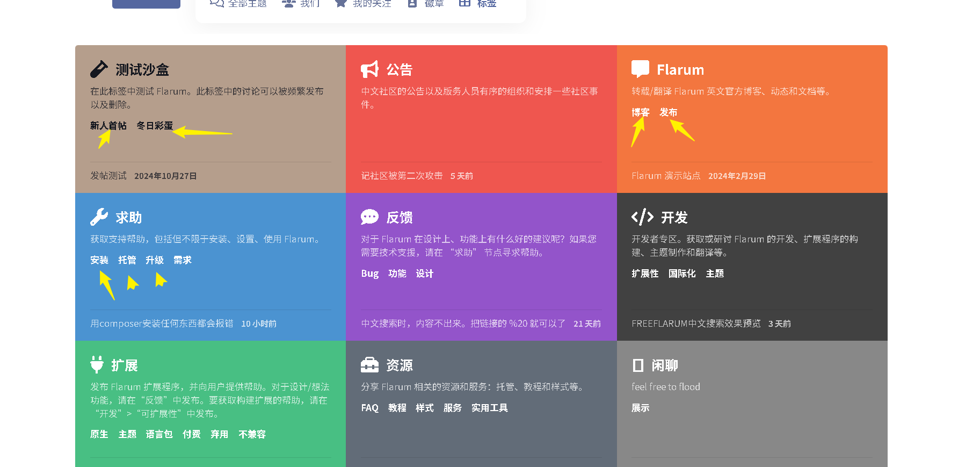Image resolution: width=980 pixels, height=467 pixels.
Task: Click the wrench icon beside 求助
Action: 99,217
